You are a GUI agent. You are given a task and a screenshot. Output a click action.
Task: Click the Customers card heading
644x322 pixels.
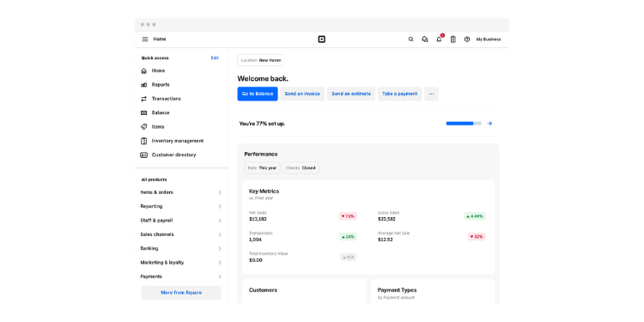(263, 290)
